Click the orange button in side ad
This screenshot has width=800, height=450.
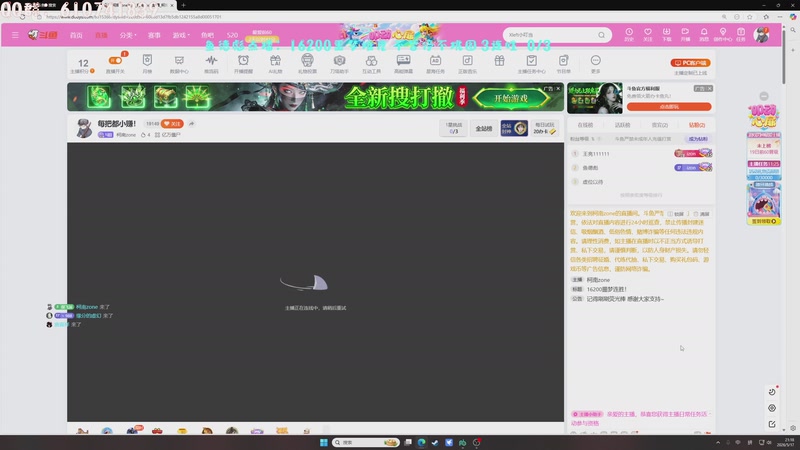(669, 107)
